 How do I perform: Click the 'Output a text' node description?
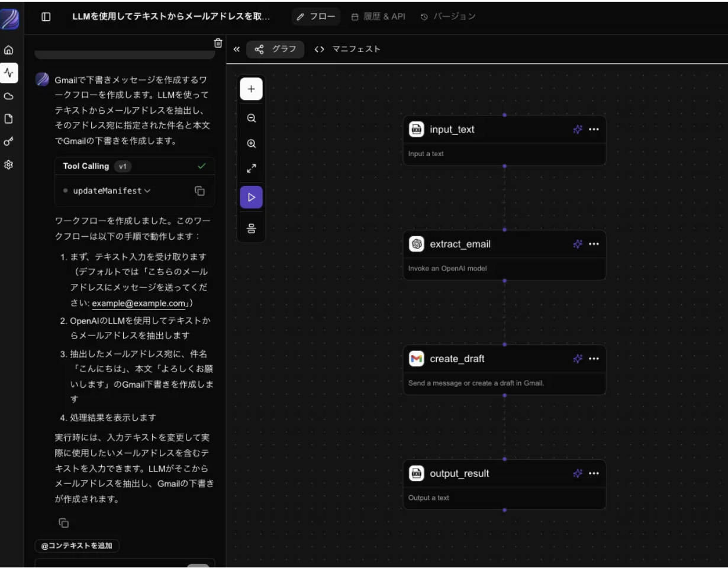[429, 498]
